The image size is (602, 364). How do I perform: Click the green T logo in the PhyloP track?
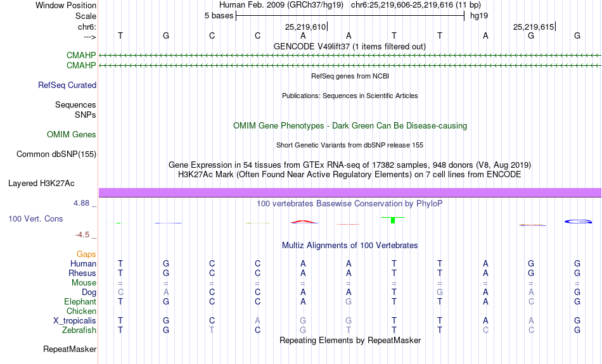coord(393,220)
